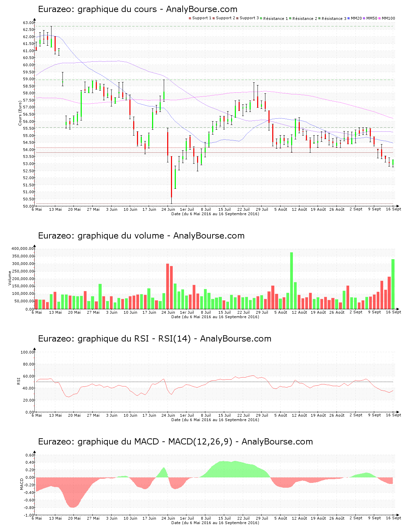Click the 'MACD' y-axis label

pyautogui.click(x=22, y=484)
